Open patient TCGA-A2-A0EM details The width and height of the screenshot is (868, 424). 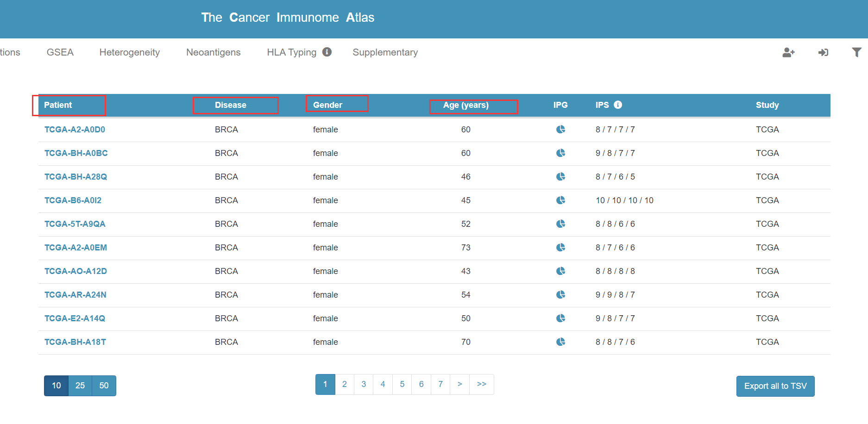click(x=75, y=248)
